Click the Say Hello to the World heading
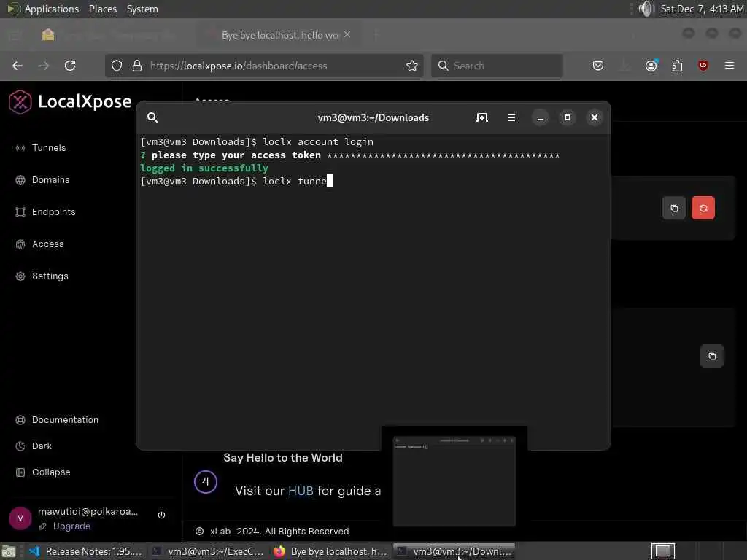 (283, 458)
